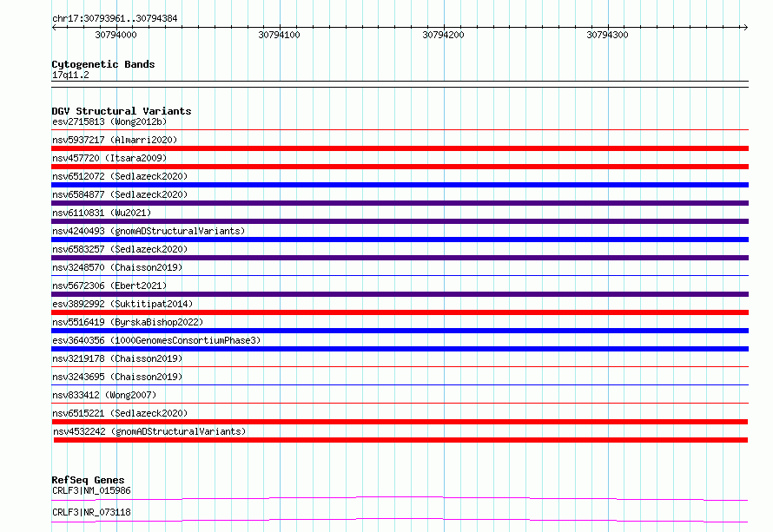Screen dimensions: 773x532
Task: Click esv3640356 (1000GenomesConsortiumPhase3) label
Action: tap(156, 340)
